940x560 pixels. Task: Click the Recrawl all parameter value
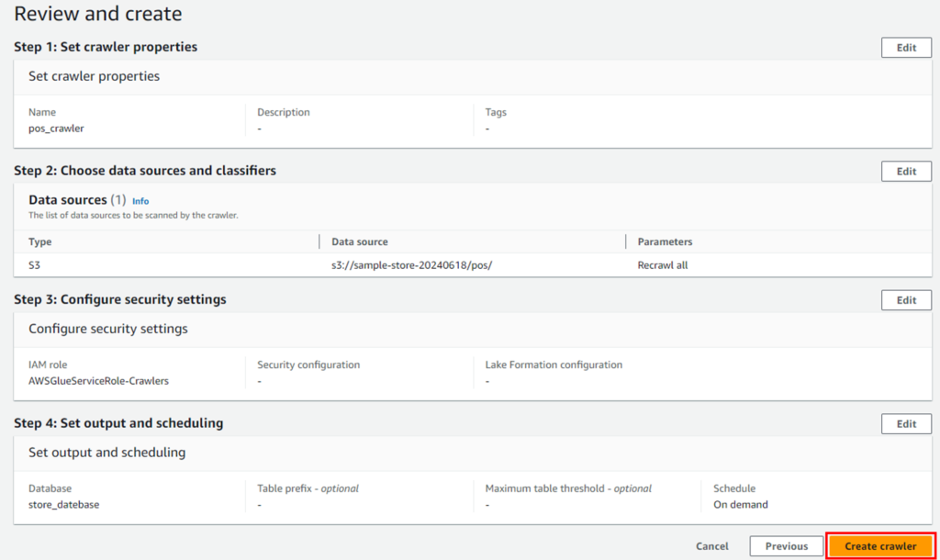663,265
